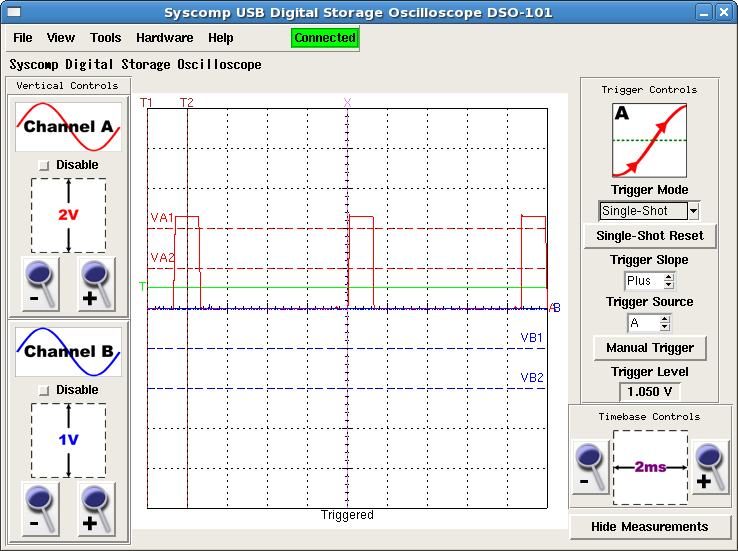This screenshot has width=738, height=551.
Task: Click Trigger Slope down arrow
Action: click(669, 285)
